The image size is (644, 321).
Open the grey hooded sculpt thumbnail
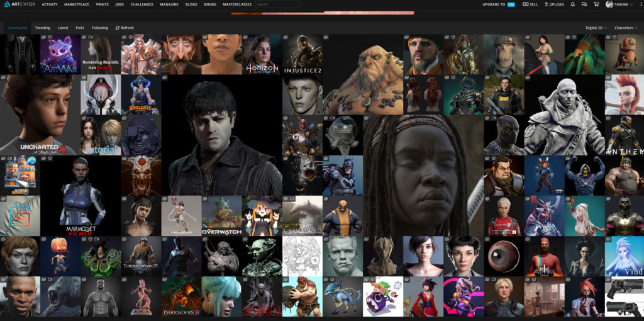pos(564,115)
